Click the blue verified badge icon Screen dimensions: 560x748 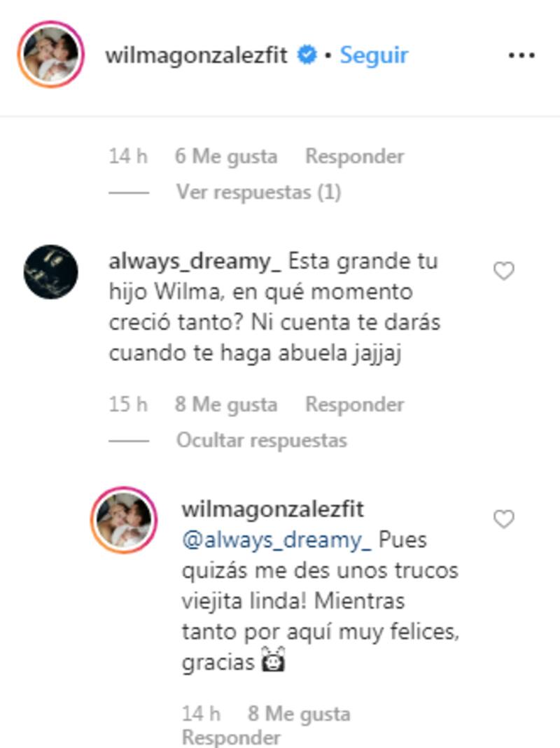[x=307, y=55]
